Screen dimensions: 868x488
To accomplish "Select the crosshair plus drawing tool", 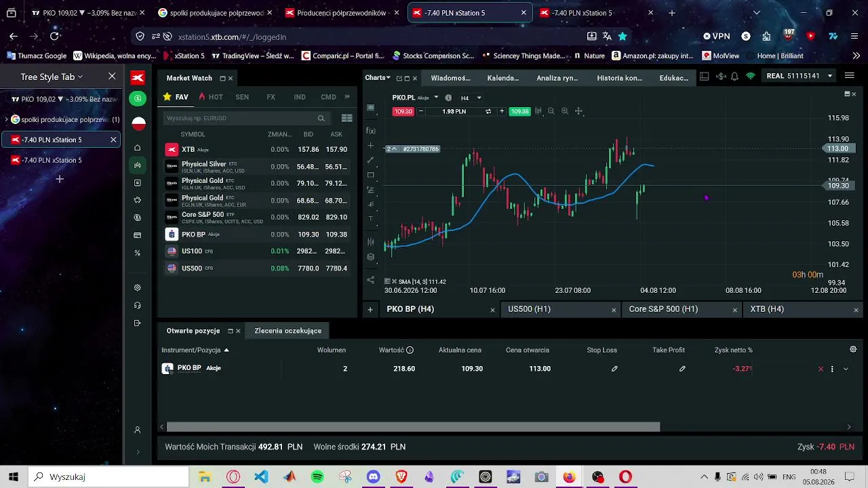I will pos(371,145).
